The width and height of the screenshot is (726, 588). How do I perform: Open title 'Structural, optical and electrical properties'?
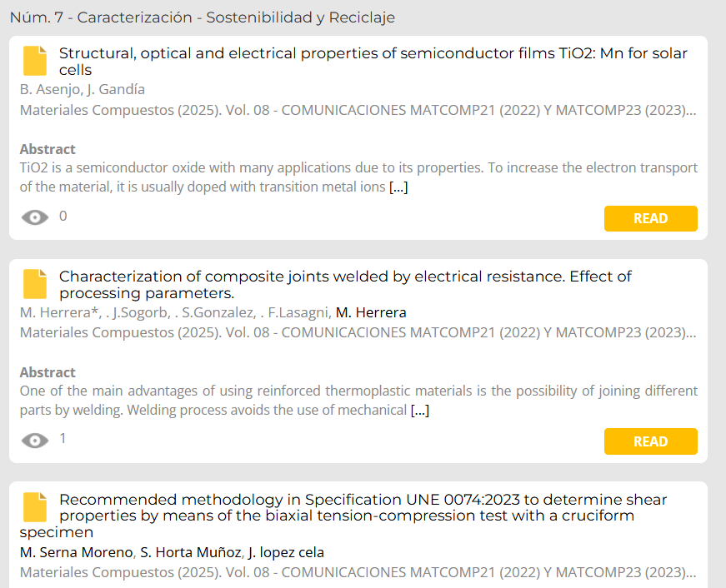pos(373,62)
